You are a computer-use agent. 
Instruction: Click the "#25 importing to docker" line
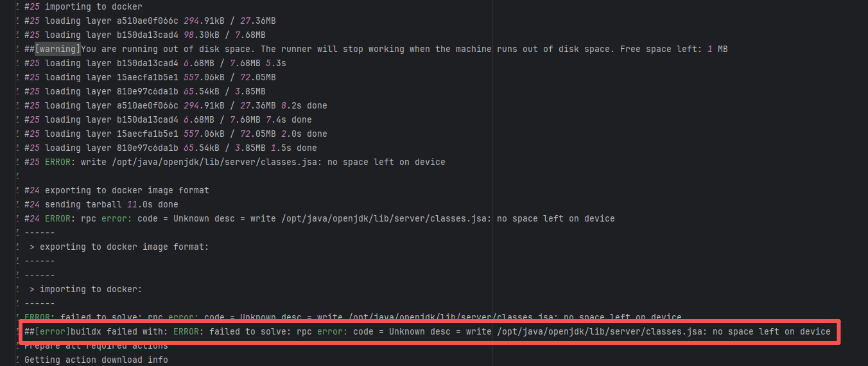click(83, 7)
